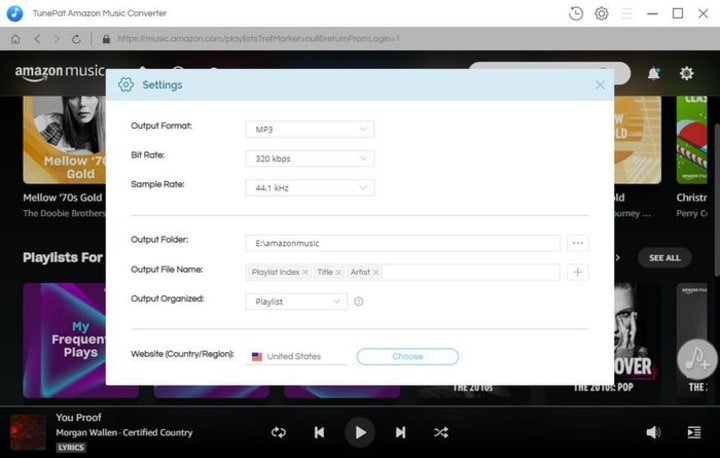Image resolution: width=720 pixels, height=458 pixels.
Task: Remove the Artist filename tag
Action: click(x=376, y=272)
